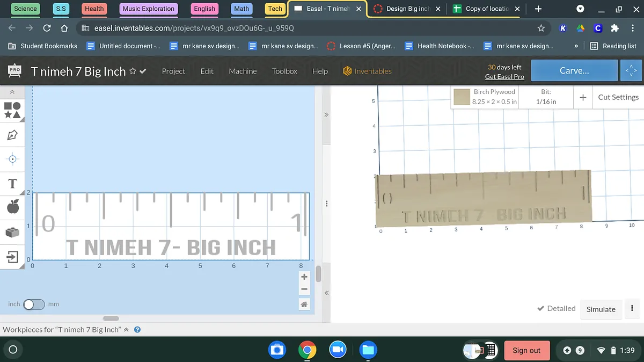644x362 pixels.
Task: Toggle inch to mm units switch
Action: (x=33, y=305)
